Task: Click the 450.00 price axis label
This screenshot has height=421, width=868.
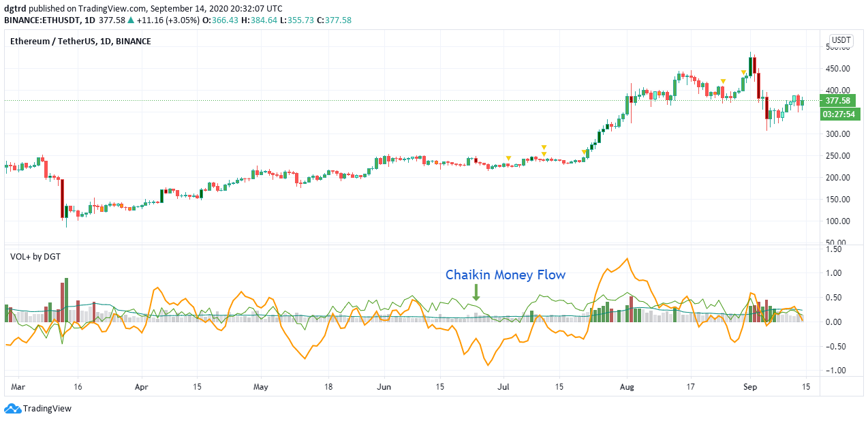Action: 838,69
